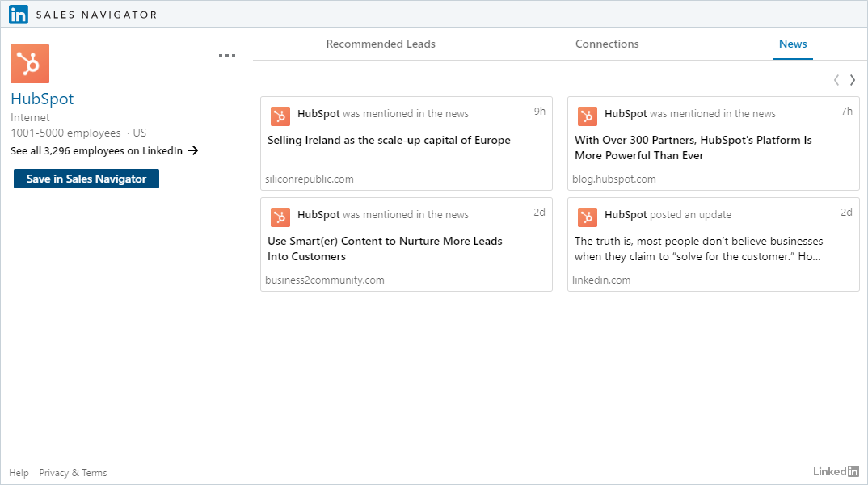Click the Internet industry label
Screen dimensions: 868x485
pyautogui.click(x=30, y=117)
